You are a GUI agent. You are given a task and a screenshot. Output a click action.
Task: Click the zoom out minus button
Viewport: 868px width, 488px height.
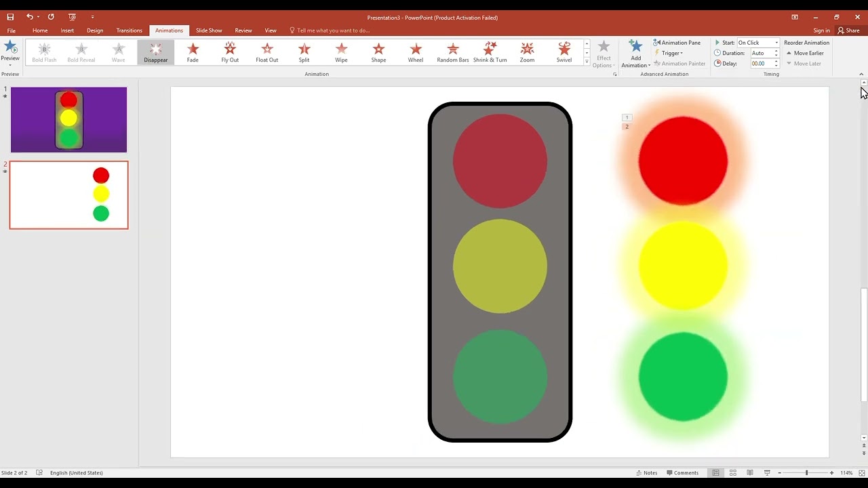click(x=780, y=472)
